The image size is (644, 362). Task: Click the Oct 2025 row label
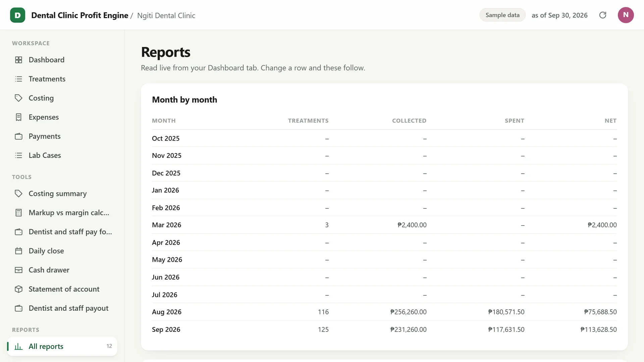pyautogui.click(x=166, y=138)
